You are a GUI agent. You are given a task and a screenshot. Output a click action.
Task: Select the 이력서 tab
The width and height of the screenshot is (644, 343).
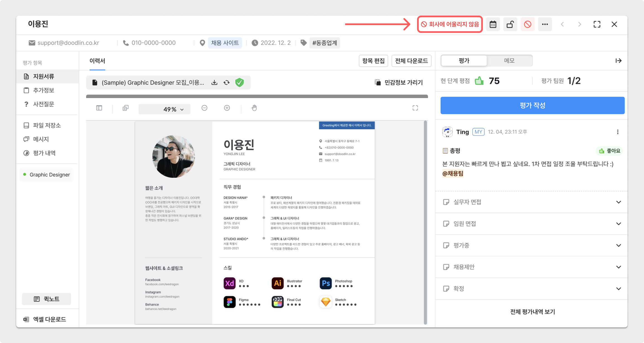pos(97,61)
